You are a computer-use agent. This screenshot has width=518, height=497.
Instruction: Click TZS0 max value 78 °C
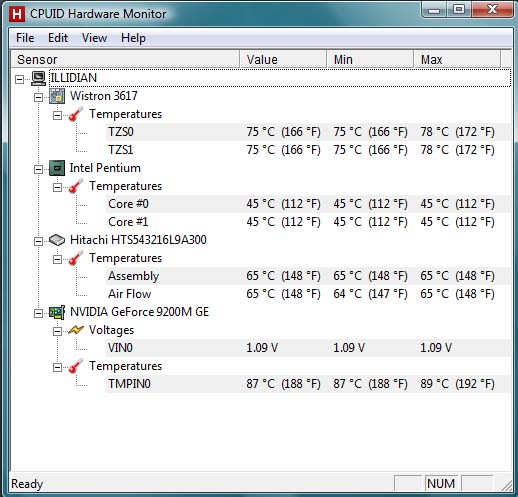point(457,132)
